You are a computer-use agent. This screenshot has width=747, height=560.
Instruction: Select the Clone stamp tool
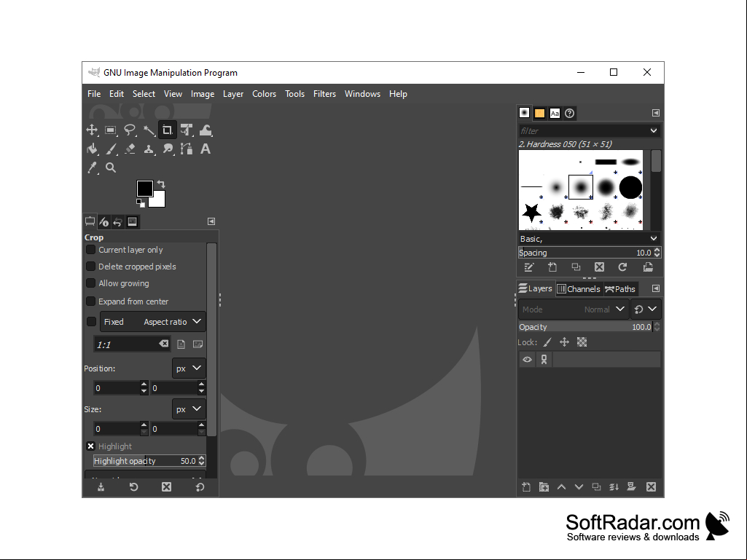point(149,149)
